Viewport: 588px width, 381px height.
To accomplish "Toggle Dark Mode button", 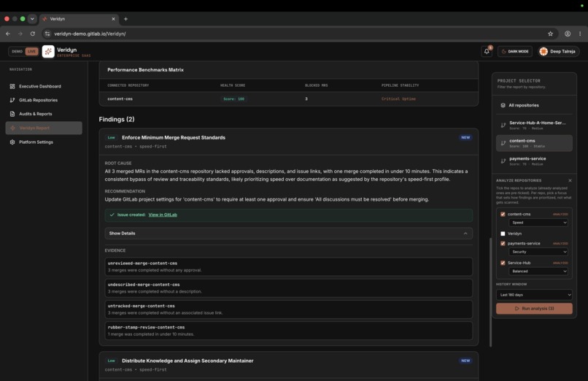I will point(515,51).
